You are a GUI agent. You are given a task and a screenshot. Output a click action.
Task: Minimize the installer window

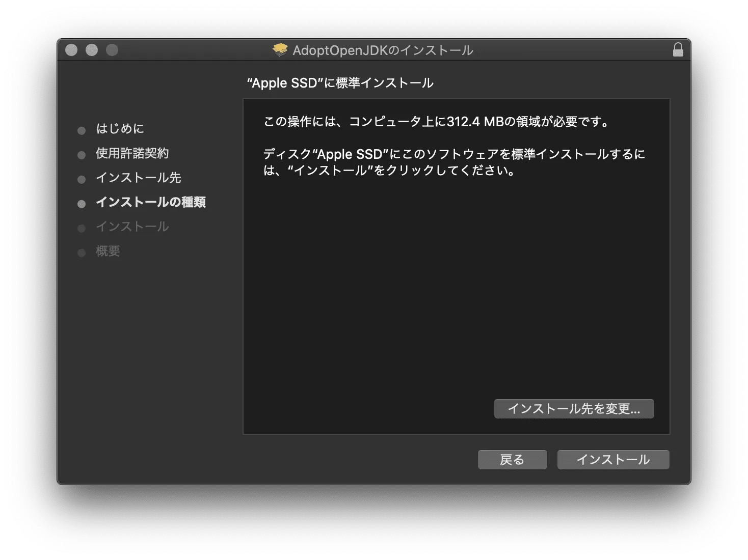[x=92, y=49]
